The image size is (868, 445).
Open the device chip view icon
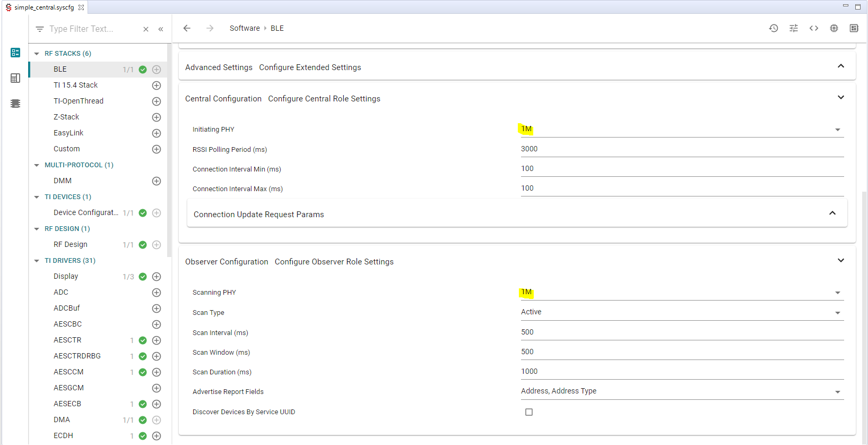click(x=834, y=28)
